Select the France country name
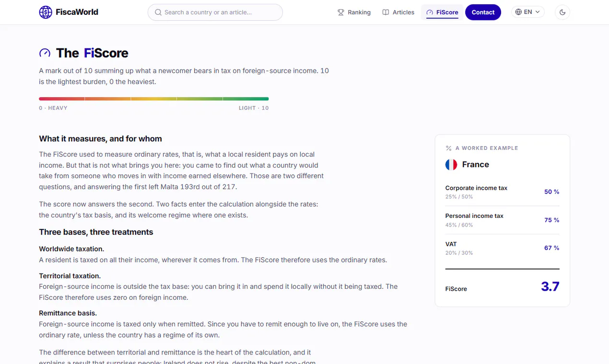 click(x=476, y=165)
